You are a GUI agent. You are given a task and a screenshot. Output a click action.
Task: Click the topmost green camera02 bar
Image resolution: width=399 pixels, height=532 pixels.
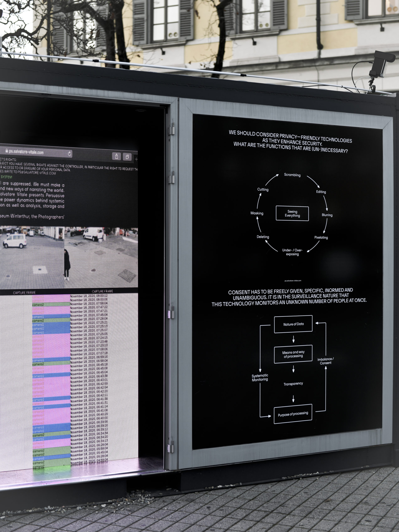(51, 304)
